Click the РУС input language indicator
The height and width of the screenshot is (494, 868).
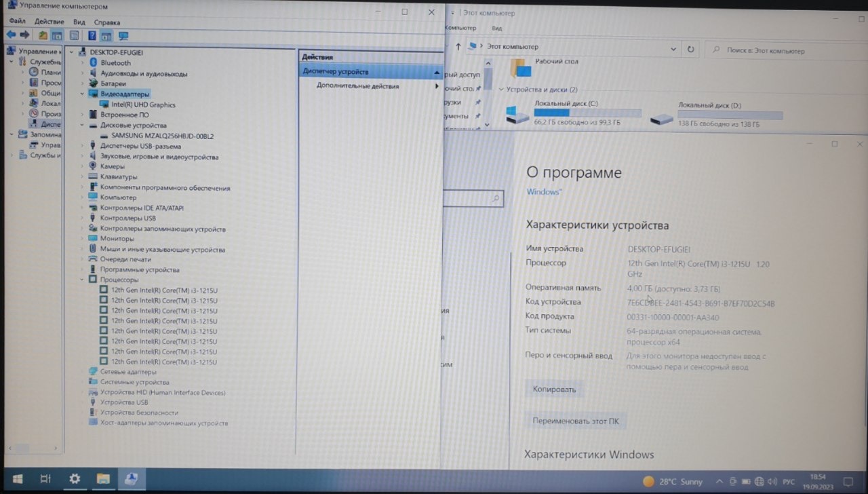click(x=789, y=482)
